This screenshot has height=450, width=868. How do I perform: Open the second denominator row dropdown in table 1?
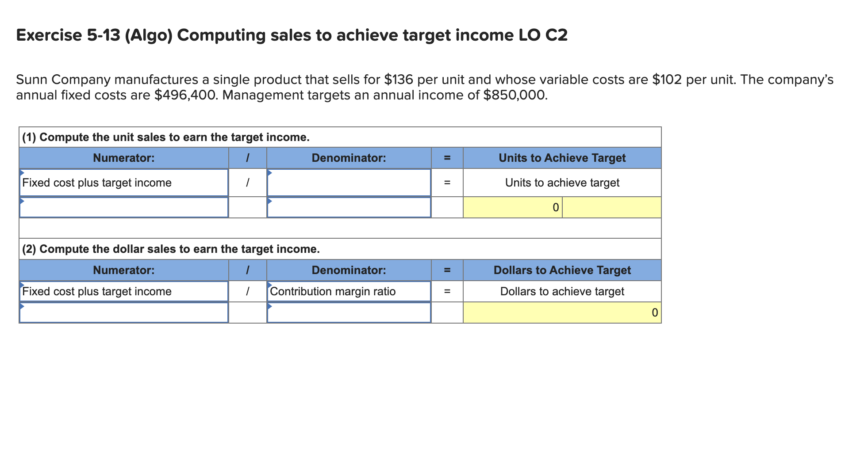pos(349,207)
